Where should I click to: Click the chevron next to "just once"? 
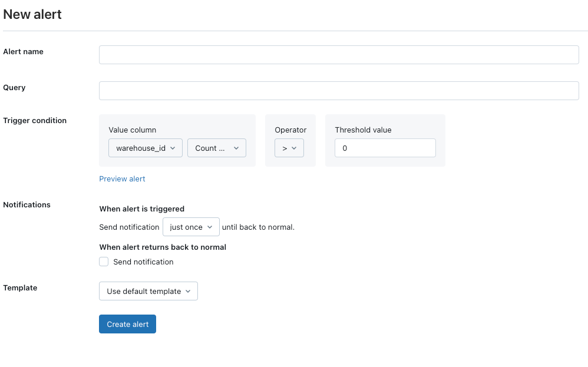(209, 226)
